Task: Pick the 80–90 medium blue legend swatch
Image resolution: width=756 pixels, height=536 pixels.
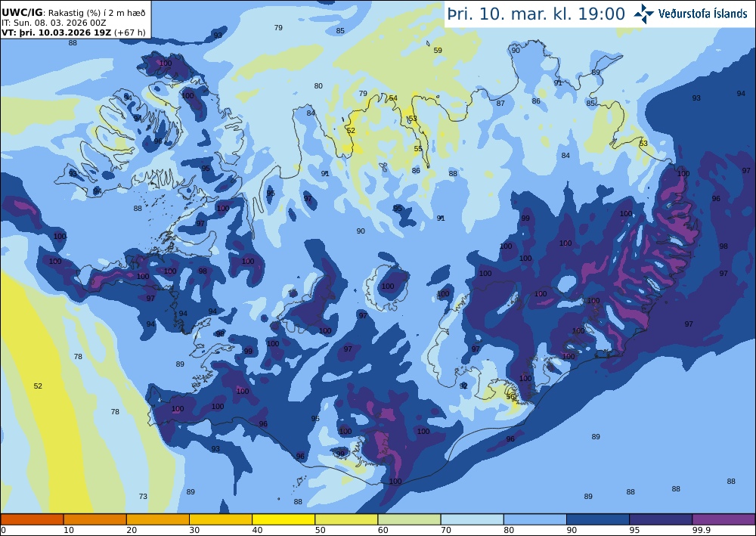Action: pos(535,519)
